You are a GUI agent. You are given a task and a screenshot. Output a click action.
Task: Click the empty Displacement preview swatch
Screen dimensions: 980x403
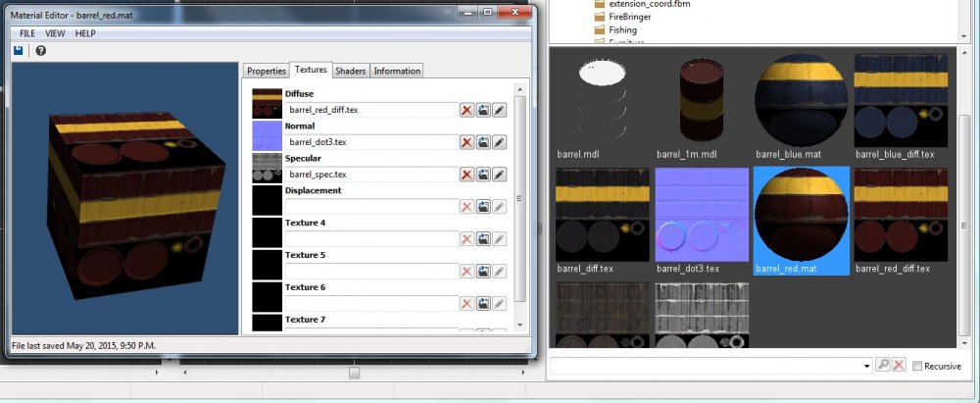point(267,200)
